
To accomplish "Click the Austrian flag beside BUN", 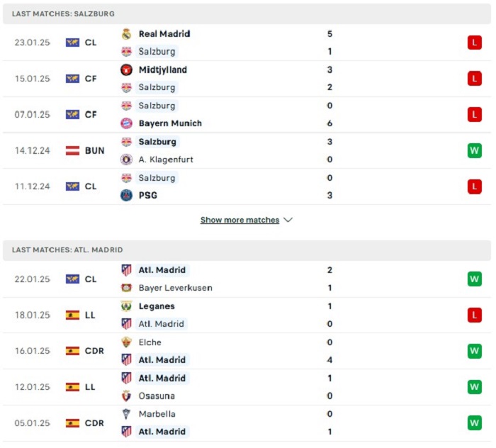I will pos(72,150).
